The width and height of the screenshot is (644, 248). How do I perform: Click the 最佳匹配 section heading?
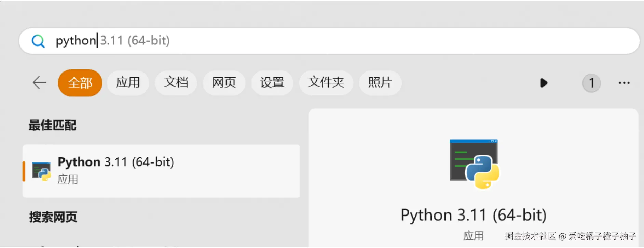pos(52,125)
